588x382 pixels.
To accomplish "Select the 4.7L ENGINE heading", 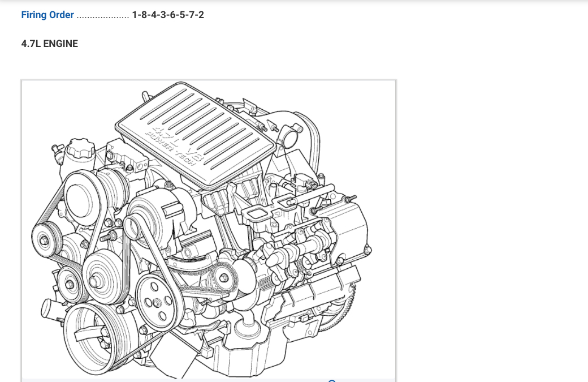I will tap(50, 44).
